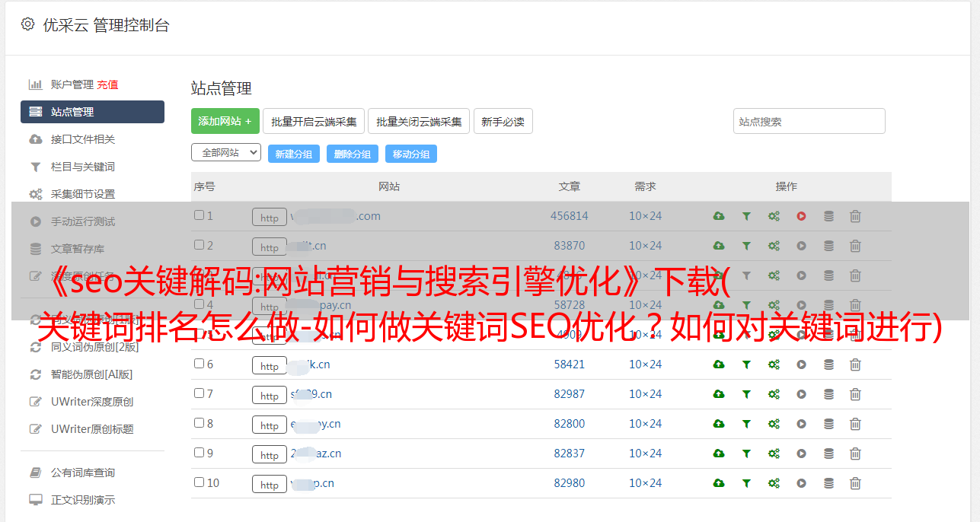Click the play icon in row 2
The height and width of the screenshot is (522, 980).
pyautogui.click(x=801, y=246)
